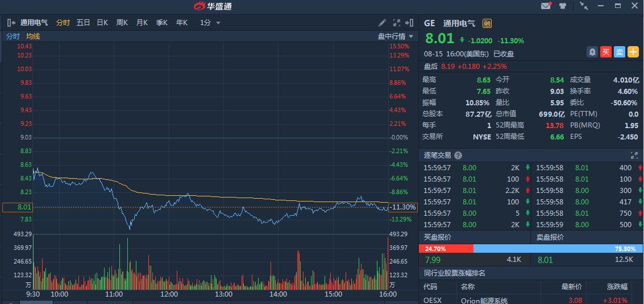Click the 7.99 bid price

[433, 260]
